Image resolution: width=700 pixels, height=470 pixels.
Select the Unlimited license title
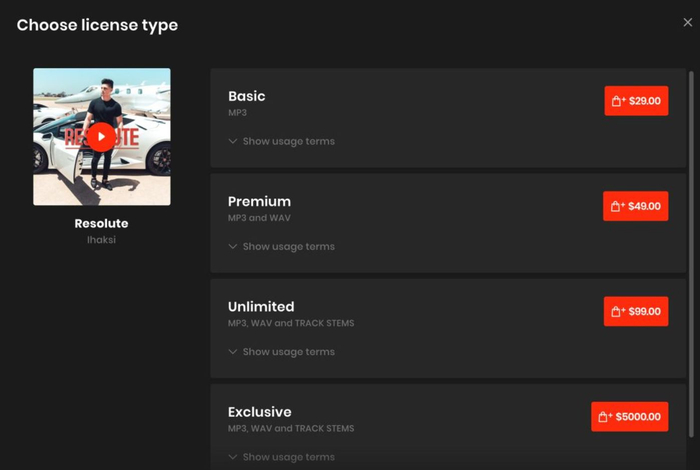click(261, 306)
